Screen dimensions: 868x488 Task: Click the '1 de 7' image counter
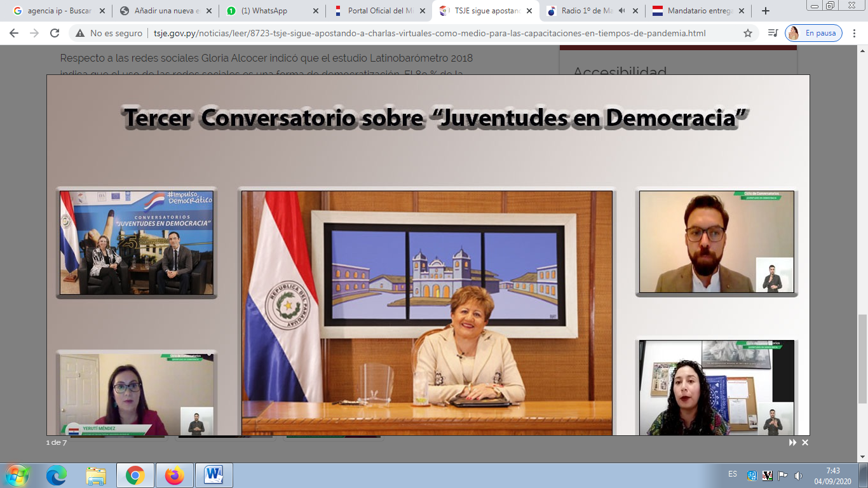56,442
